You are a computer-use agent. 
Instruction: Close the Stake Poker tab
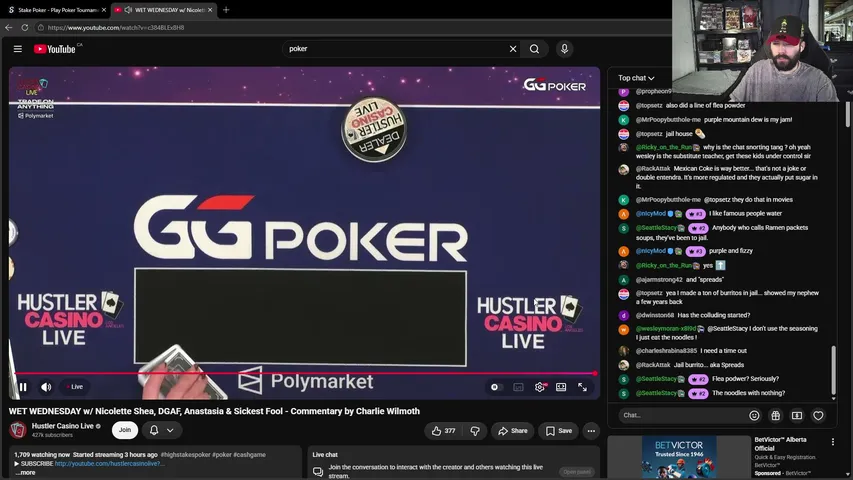click(x=103, y=10)
